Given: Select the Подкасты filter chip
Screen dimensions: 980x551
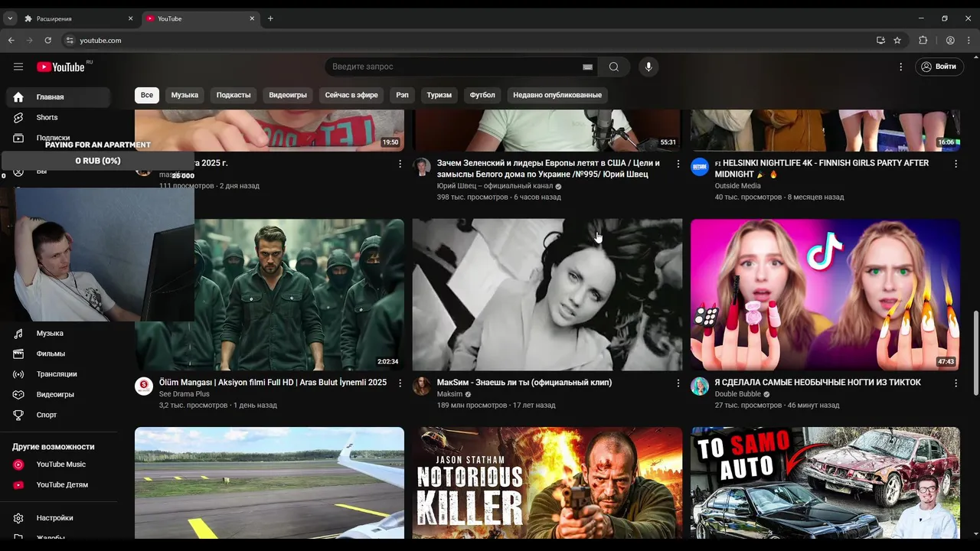Looking at the screenshot, I should click(234, 95).
